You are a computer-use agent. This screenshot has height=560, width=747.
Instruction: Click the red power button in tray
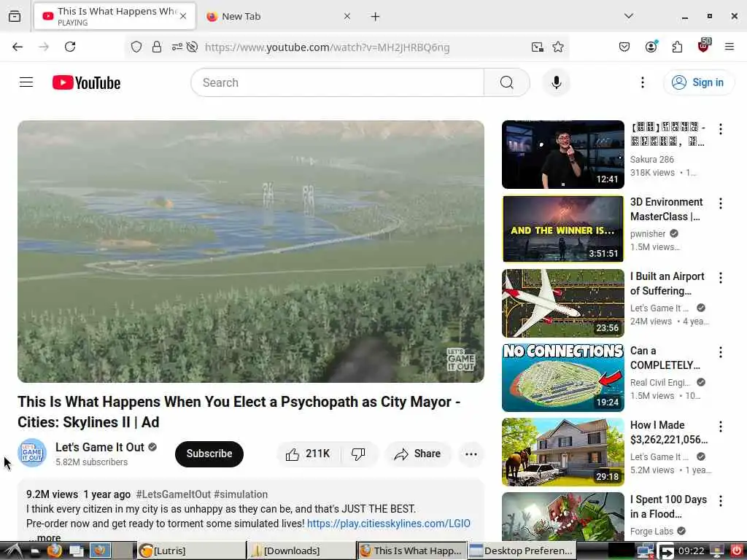coord(737,551)
